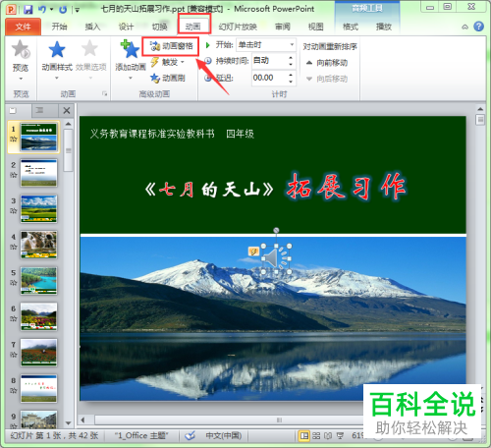491x448 pixels.
Task: Decrease duration with the down spinner
Action: coord(291,64)
